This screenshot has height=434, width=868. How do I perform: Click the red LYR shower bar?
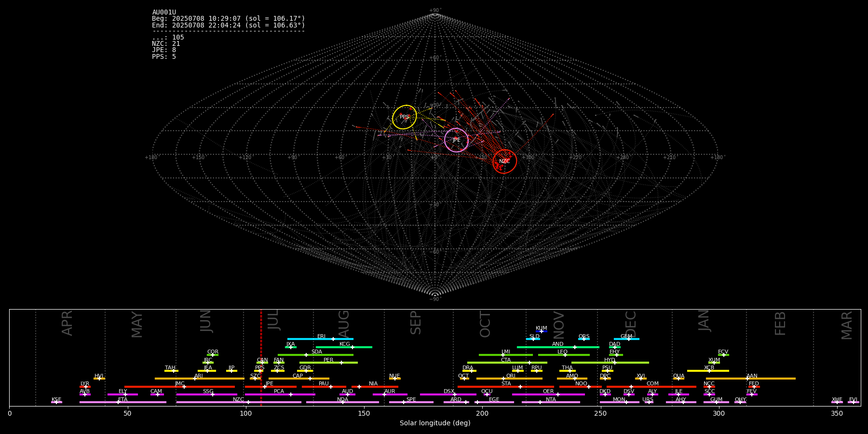(85, 387)
